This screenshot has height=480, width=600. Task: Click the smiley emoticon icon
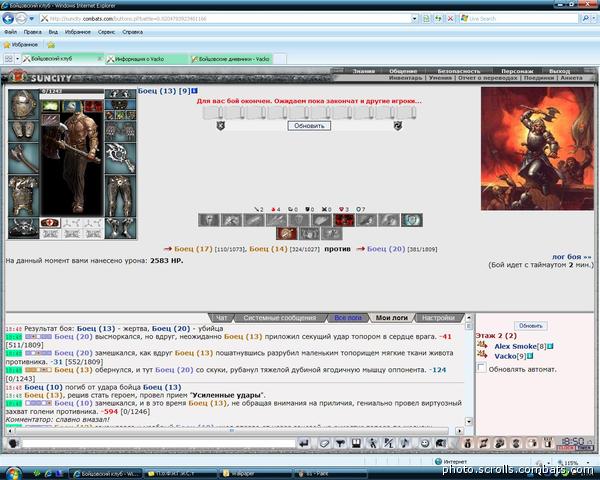click(x=424, y=443)
